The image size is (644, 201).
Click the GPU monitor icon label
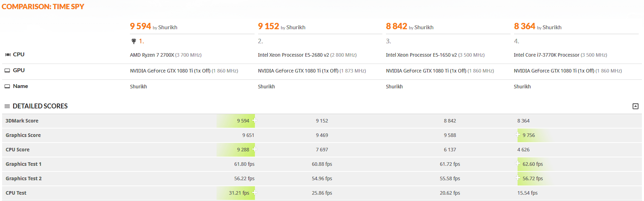(x=7, y=70)
